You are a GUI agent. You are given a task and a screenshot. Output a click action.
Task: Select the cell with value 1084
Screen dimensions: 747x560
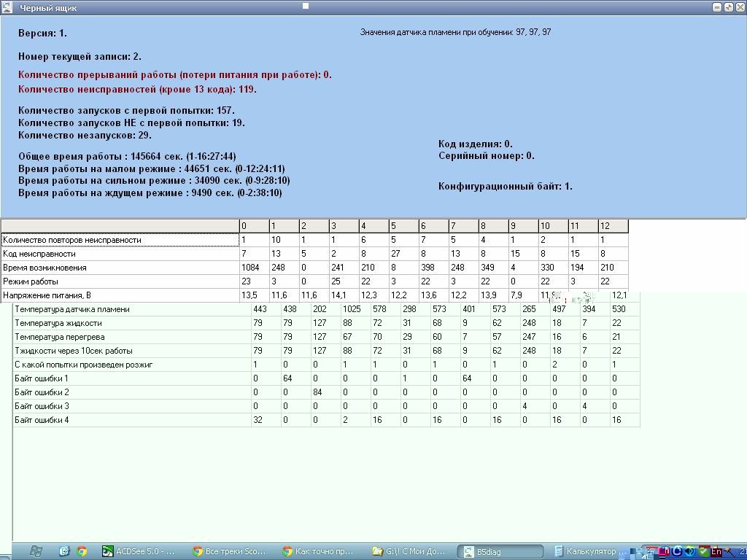coord(255,268)
